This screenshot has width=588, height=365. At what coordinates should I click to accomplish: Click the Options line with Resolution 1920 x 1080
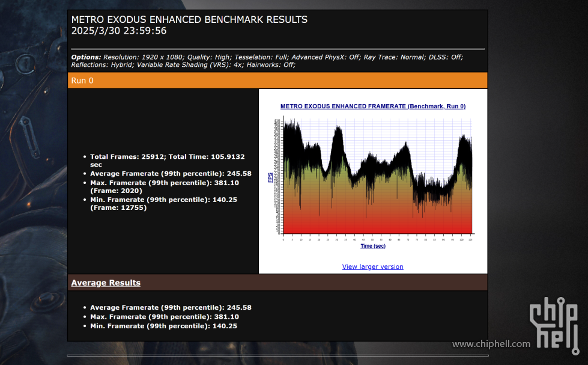click(x=267, y=57)
